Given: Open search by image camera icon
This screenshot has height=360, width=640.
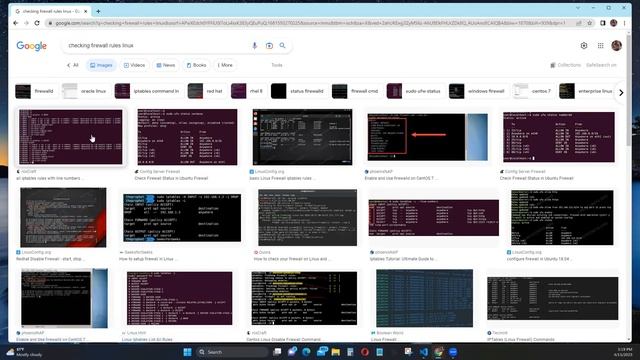Looking at the screenshot, I should [x=269, y=46].
